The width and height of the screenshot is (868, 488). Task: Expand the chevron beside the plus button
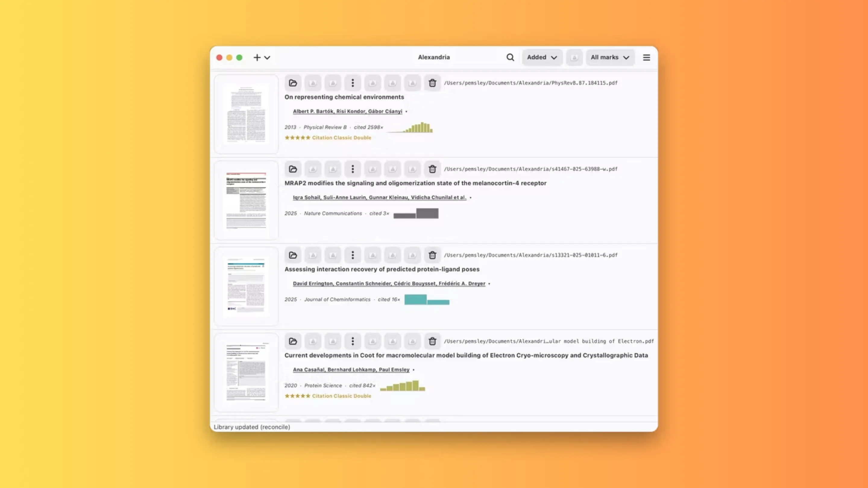click(x=267, y=58)
